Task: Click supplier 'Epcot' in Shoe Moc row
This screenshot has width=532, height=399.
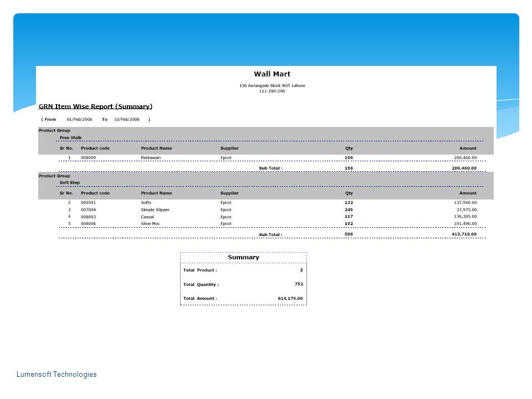Action: click(x=226, y=223)
